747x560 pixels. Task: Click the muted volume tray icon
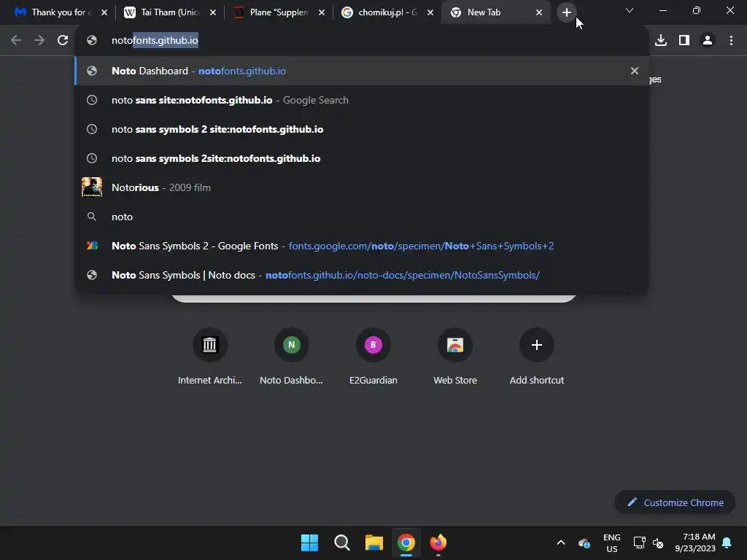point(658,542)
